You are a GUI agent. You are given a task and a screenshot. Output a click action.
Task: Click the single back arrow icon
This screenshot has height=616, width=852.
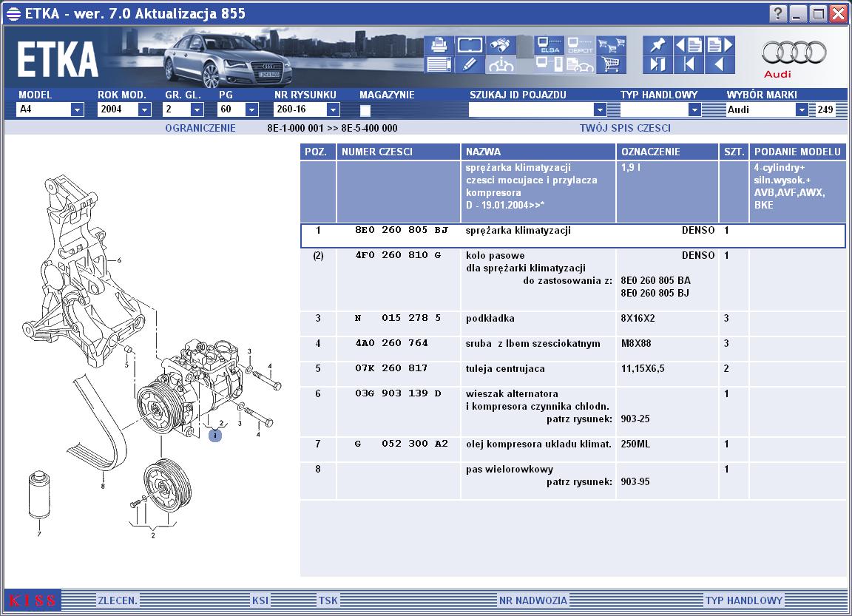coord(720,64)
